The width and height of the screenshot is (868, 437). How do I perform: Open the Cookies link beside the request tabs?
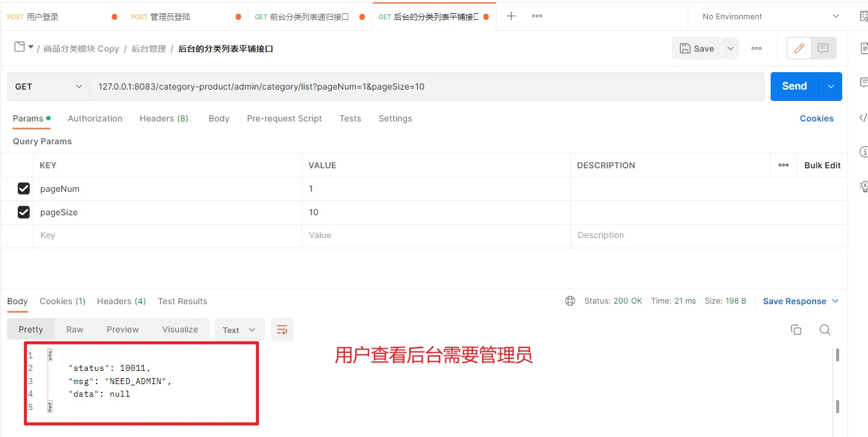(816, 118)
